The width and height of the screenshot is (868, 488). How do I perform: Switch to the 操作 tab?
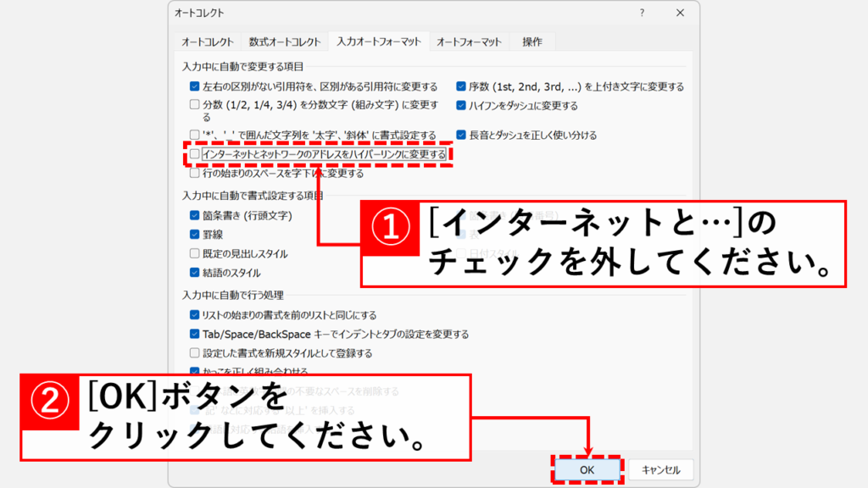tap(532, 42)
